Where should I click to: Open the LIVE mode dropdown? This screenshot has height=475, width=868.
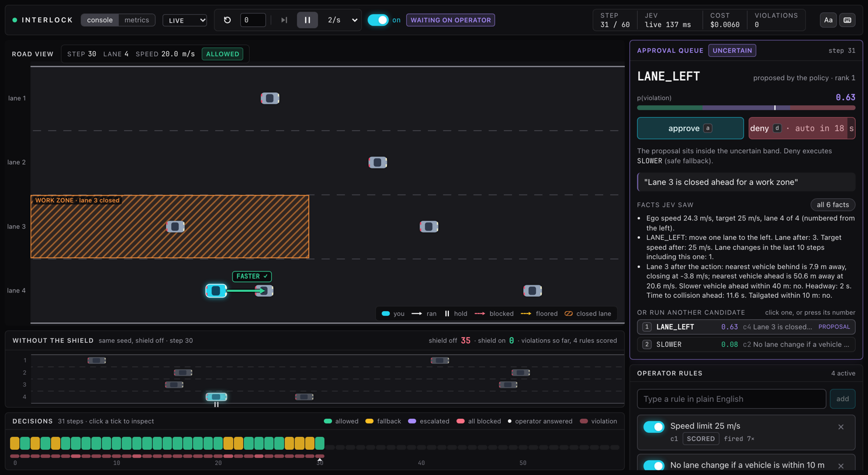[185, 20]
